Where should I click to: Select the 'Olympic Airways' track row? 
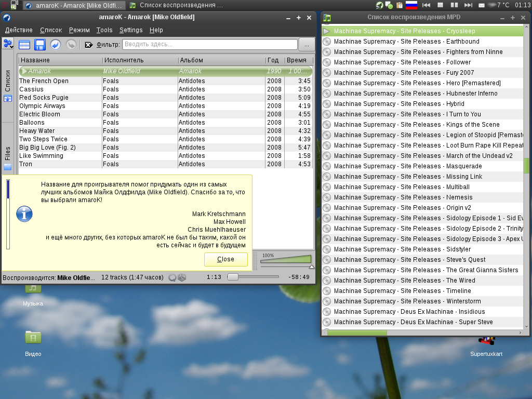pos(165,106)
